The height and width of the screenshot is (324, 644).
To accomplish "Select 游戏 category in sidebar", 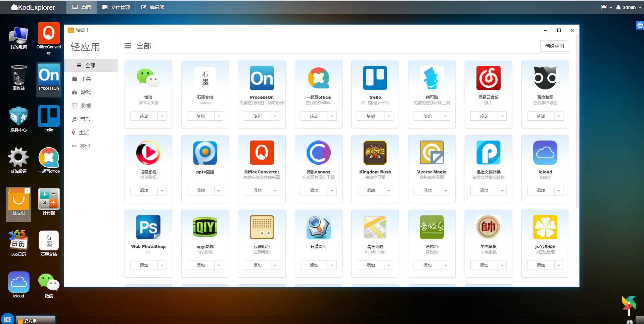I will click(x=86, y=92).
